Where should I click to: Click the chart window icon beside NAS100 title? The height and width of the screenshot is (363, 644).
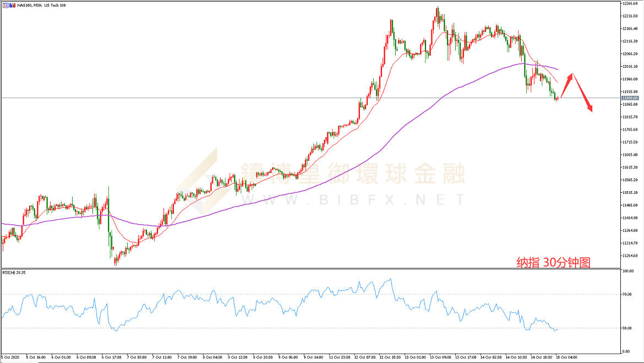coord(5,4)
